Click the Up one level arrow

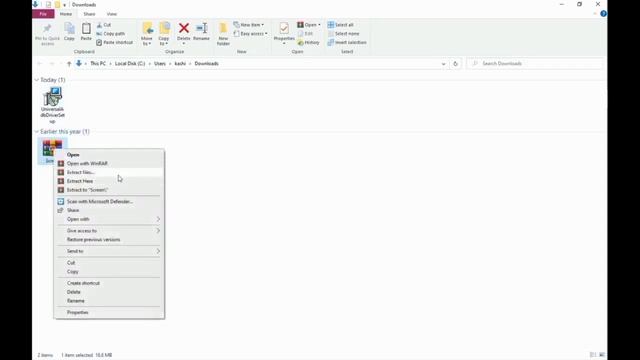(69, 64)
